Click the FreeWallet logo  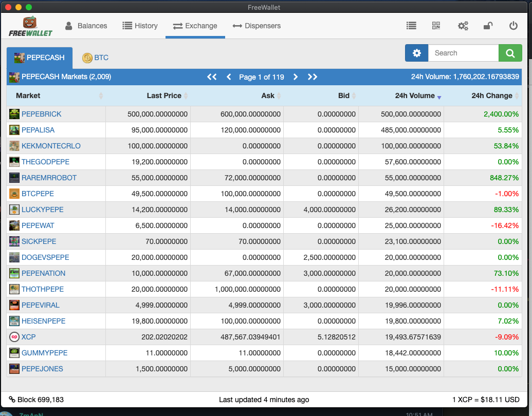(x=30, y=26)
